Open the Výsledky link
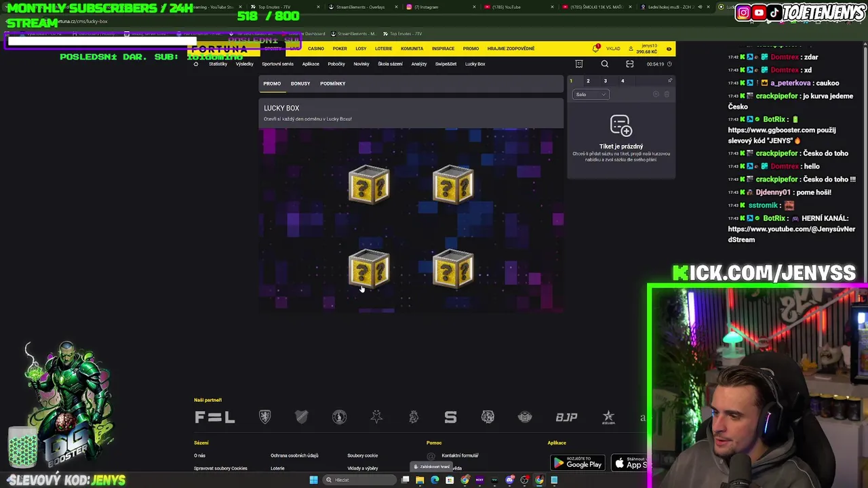This screenshot has width=868, height=488. (x=244, y=64)
